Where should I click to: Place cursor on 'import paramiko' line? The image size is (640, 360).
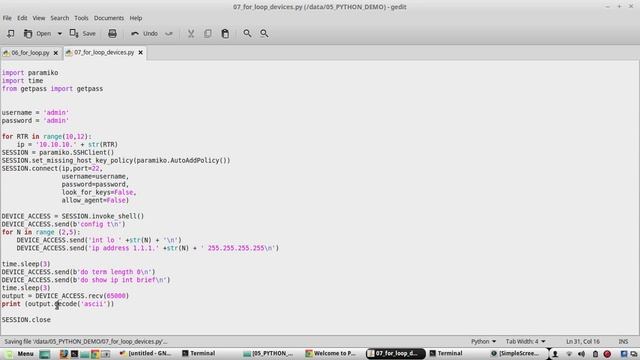[30, 73]
